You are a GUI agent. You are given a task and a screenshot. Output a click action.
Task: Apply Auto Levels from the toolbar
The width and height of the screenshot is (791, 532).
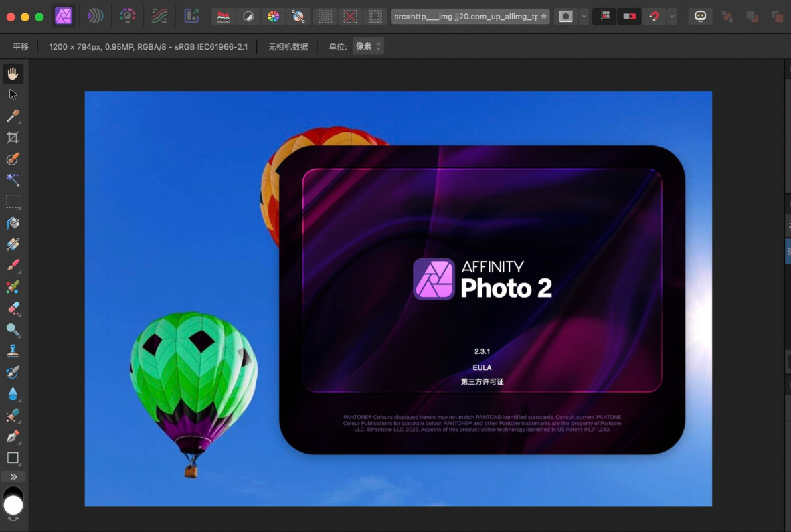coord(224,17)
